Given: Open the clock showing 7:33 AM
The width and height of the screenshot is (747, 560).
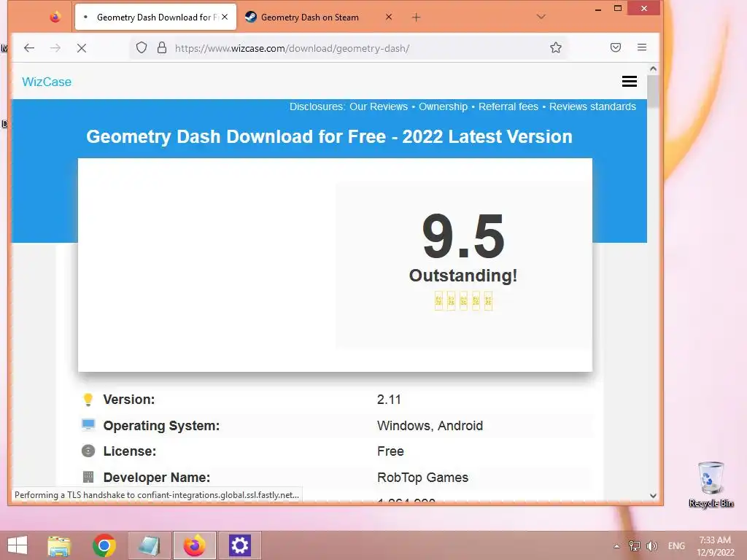Looking at the screenshot, I should [716, 546].
